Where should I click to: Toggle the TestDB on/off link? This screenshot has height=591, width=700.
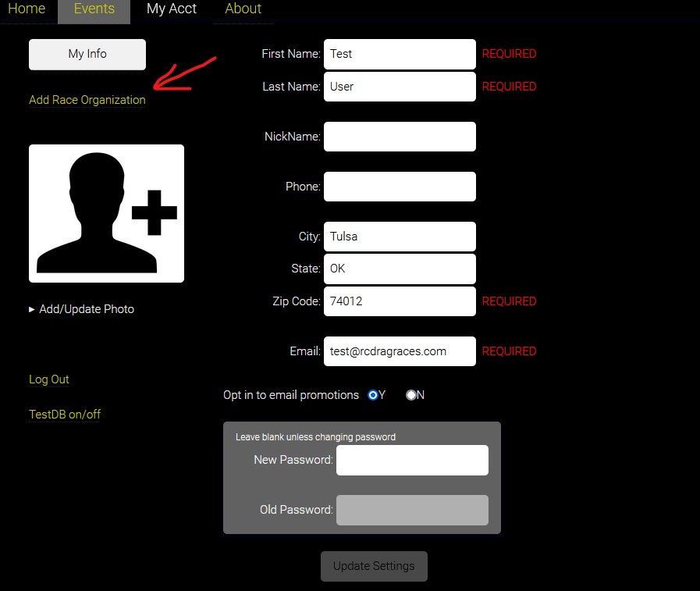[65, 415]
